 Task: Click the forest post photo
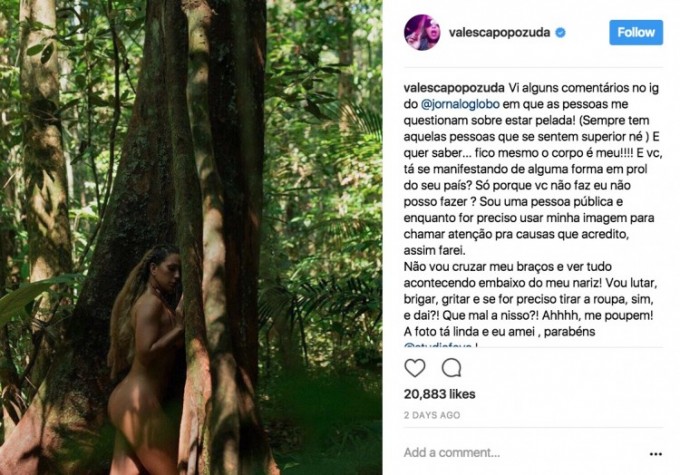pyautogui.click(x=190, y=237)
